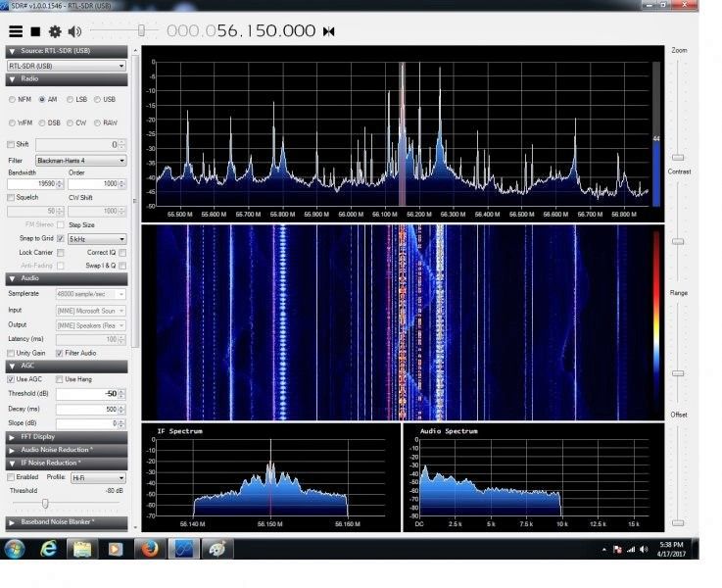The height and width of the screenshot is (588, 722).
Task: Switch to the SDR# taskbar button
Action: pyautogui.click(x=184, y=549)
